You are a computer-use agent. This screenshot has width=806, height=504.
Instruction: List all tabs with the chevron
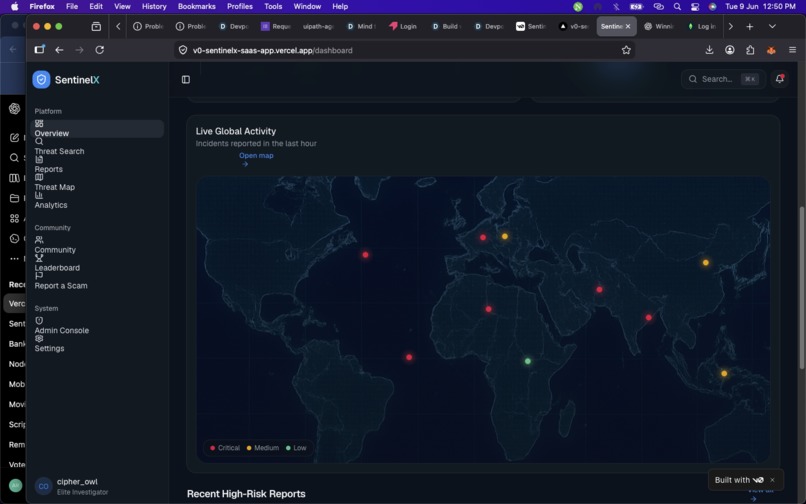coord(772,26)
